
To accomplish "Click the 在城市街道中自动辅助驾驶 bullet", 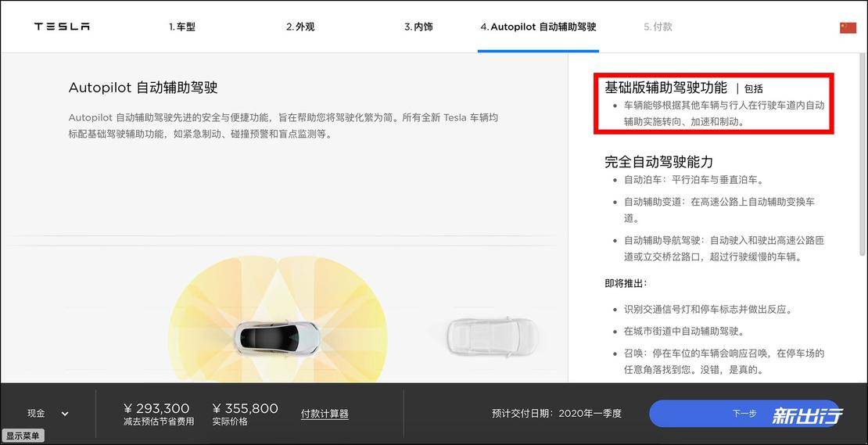I will pos(683,332).
